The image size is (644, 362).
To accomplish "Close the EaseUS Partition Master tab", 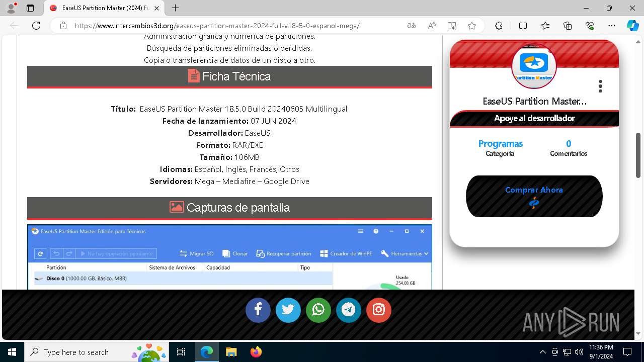I will [x=157, y=8].
